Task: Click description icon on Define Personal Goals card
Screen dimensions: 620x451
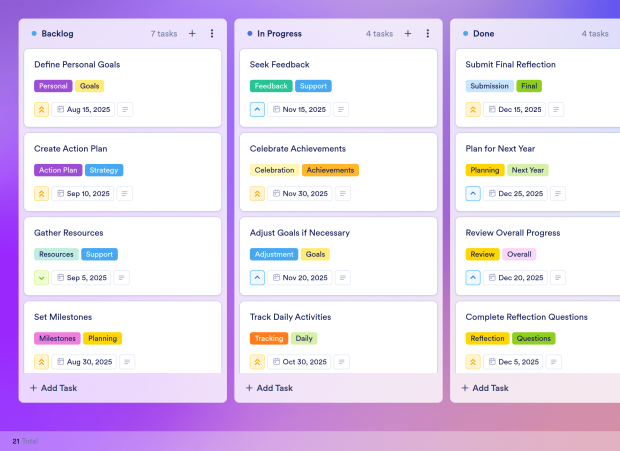Action: pos(125,109)
